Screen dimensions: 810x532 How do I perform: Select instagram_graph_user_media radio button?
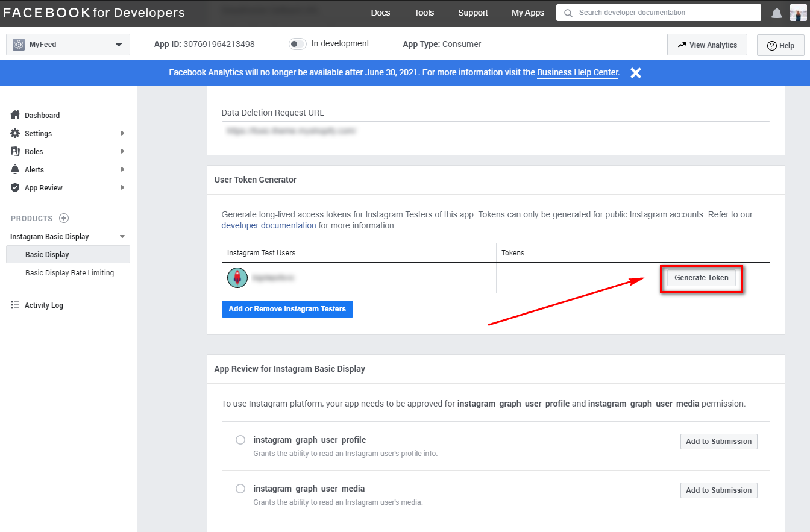tap(240, 489)
